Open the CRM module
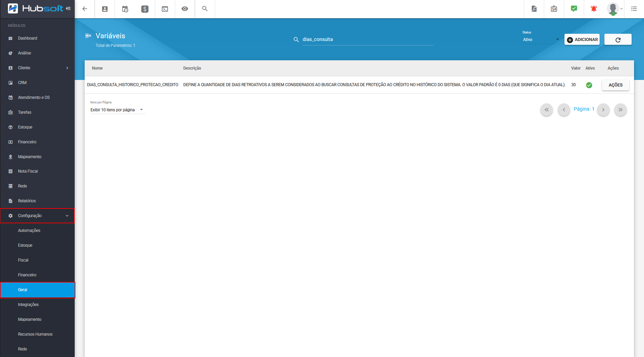The width and height of the screenshot is (644, 357). (x=37, y=83)
